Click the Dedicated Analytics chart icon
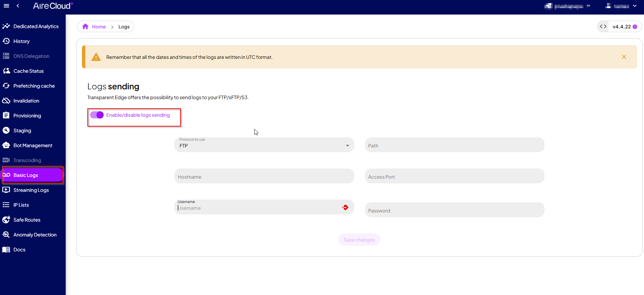 coord(6,26)
